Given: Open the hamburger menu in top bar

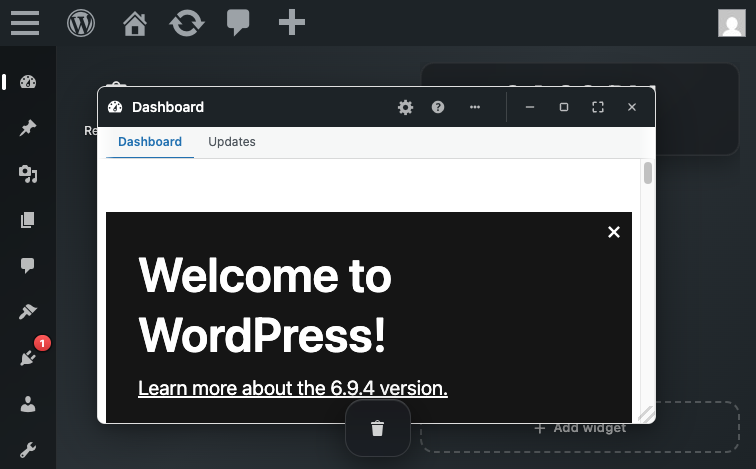Looking at the screenshot, I should (25, 23).
